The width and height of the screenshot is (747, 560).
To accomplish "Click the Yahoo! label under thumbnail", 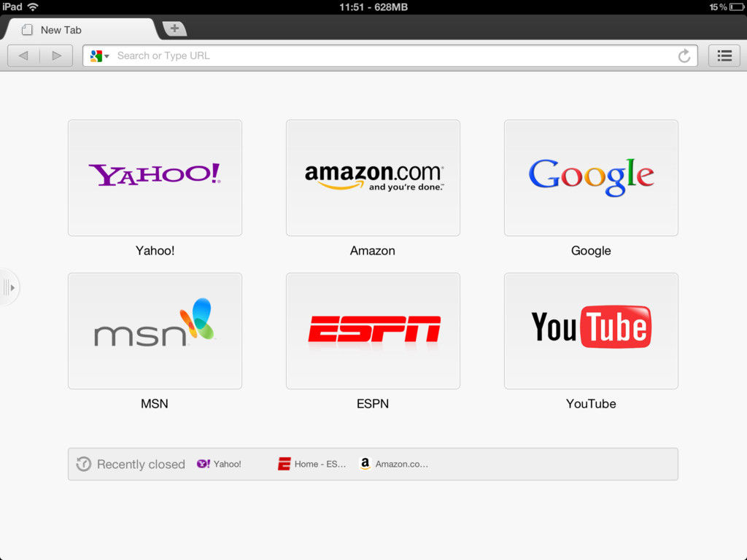I will 155,251.
